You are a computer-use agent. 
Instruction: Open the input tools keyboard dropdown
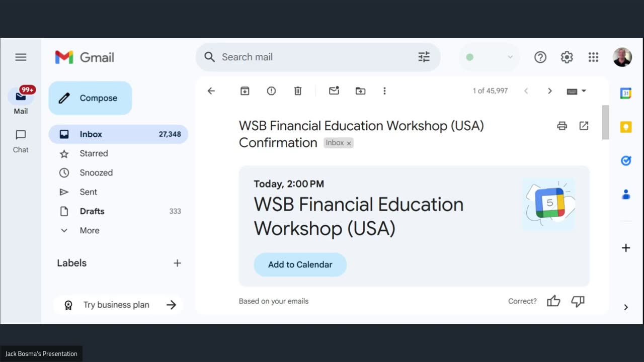(584, 91)
